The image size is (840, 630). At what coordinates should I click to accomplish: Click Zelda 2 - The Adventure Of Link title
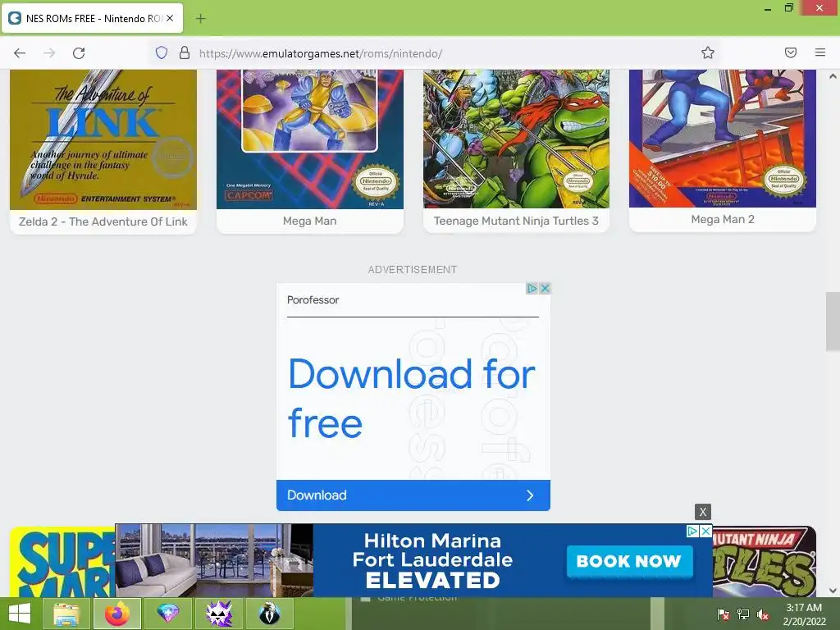tap(103, 221)
